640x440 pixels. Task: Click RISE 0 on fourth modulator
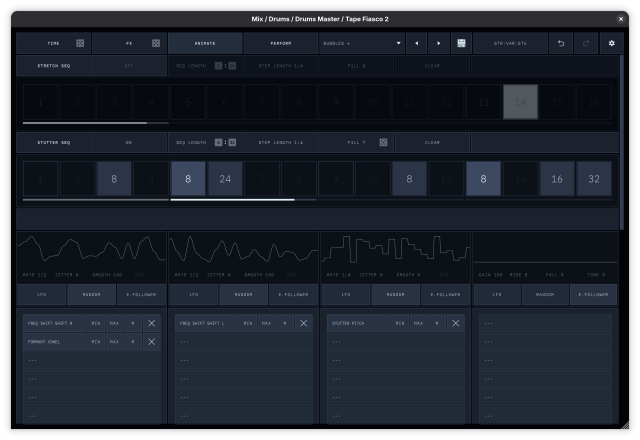point(519,275)
